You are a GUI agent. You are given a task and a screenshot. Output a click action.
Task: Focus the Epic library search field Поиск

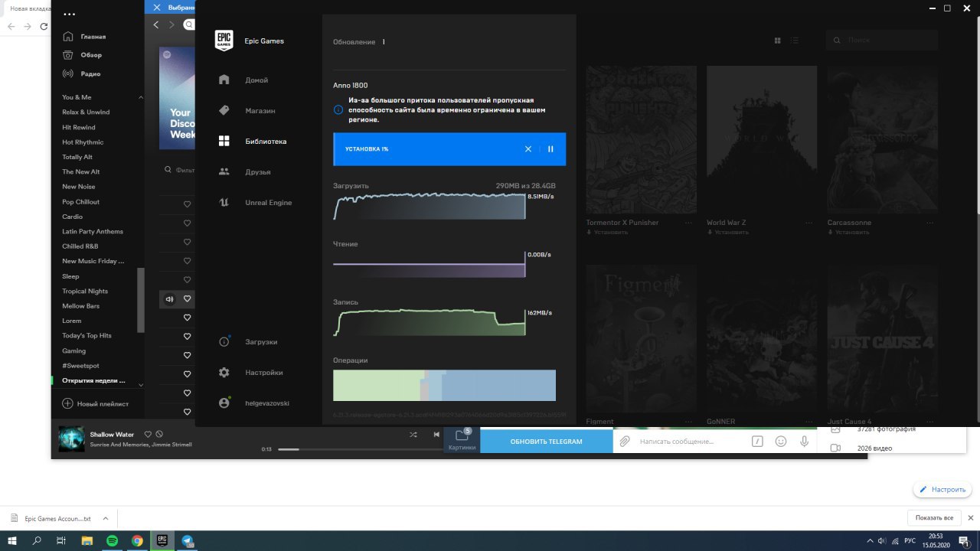(x=882, y=40)
